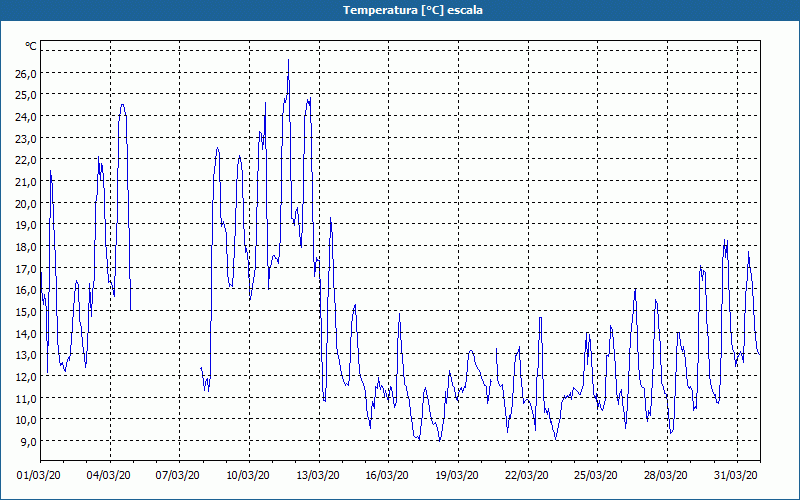Click the 31/03/20 date label

click(736, 476)
